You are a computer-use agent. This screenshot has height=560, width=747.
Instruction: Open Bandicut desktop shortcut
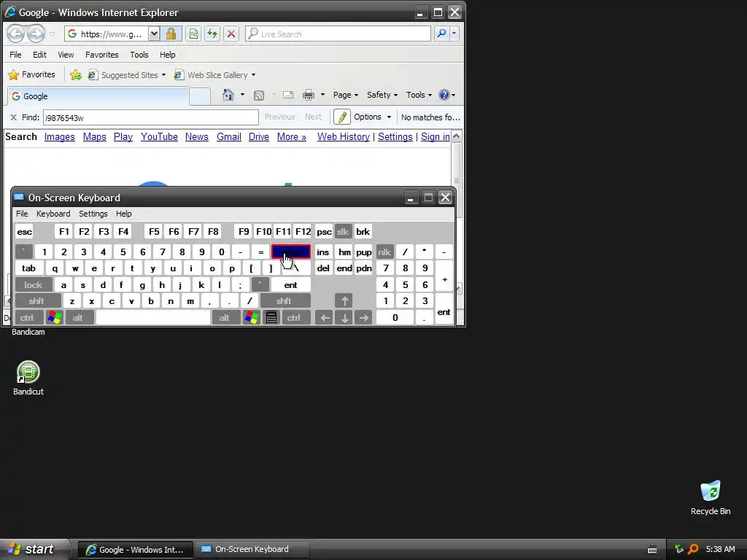[x=28, y=378]
